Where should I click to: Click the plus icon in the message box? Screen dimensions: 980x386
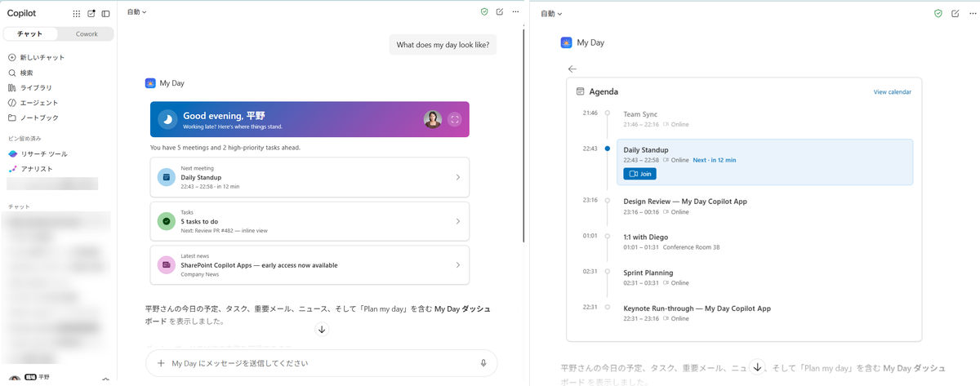(x=161, y=363)
